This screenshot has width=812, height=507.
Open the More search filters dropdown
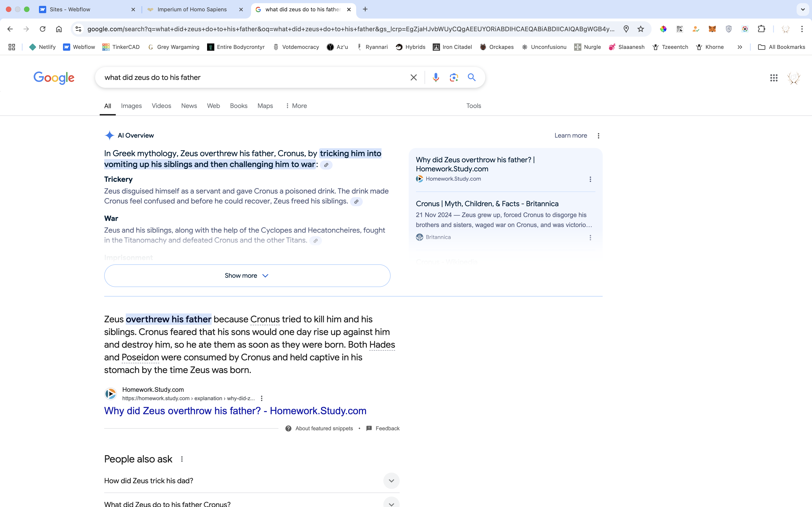296,106
